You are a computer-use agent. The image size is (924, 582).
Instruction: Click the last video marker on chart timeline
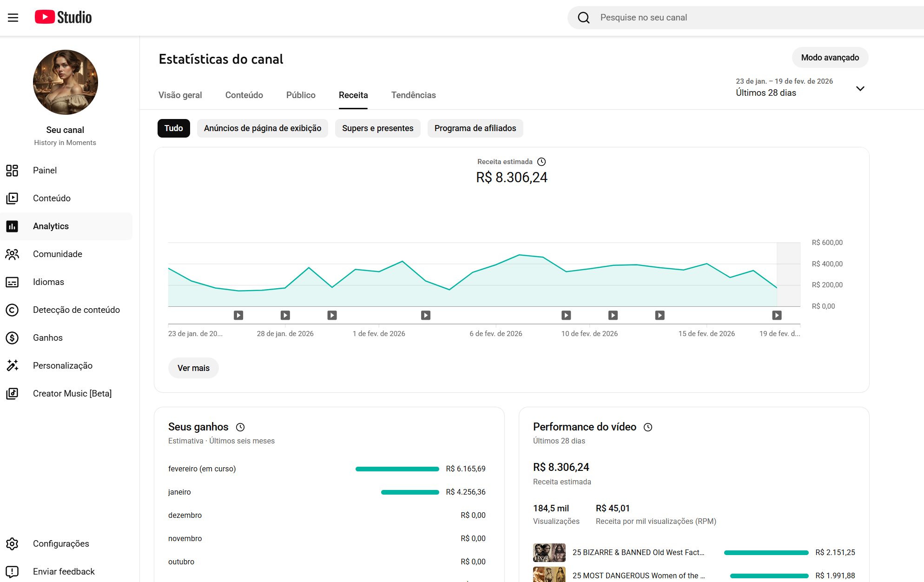coord(777,316)
